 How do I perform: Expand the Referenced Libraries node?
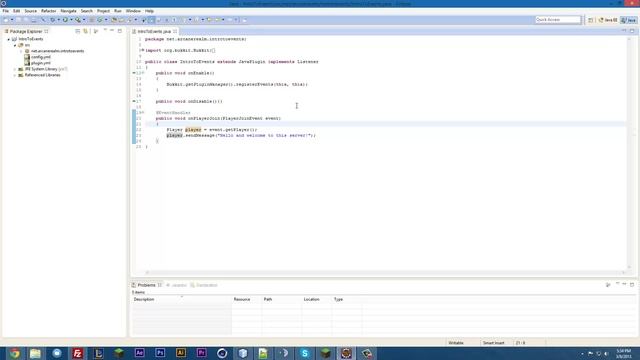(x=15, y=76)
